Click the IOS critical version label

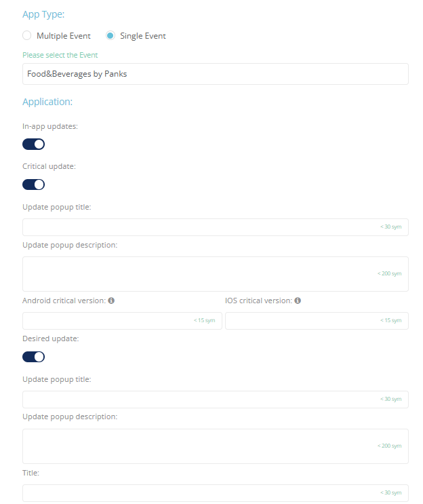[258, 301]
